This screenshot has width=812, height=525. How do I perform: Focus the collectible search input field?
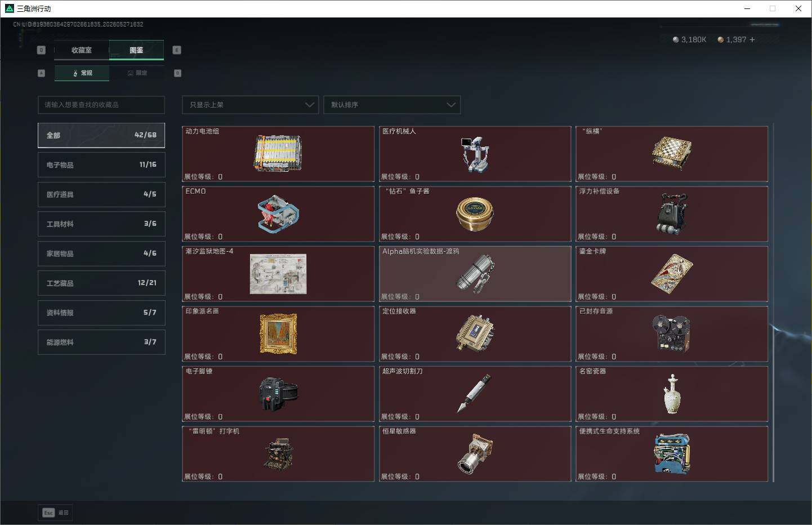[101, 105]
